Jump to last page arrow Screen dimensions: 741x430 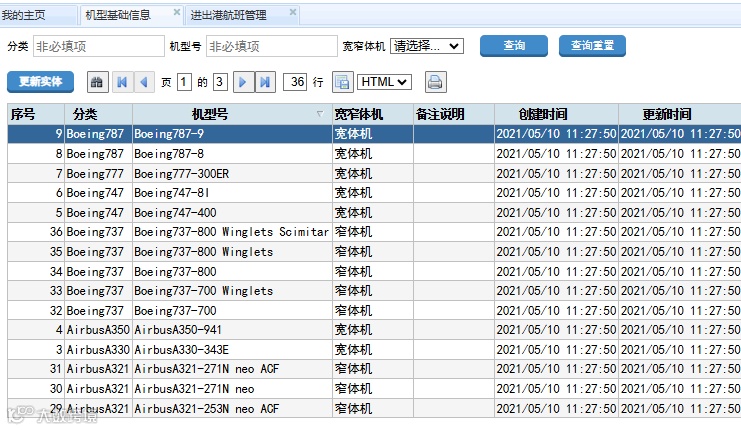pos(265,82)
